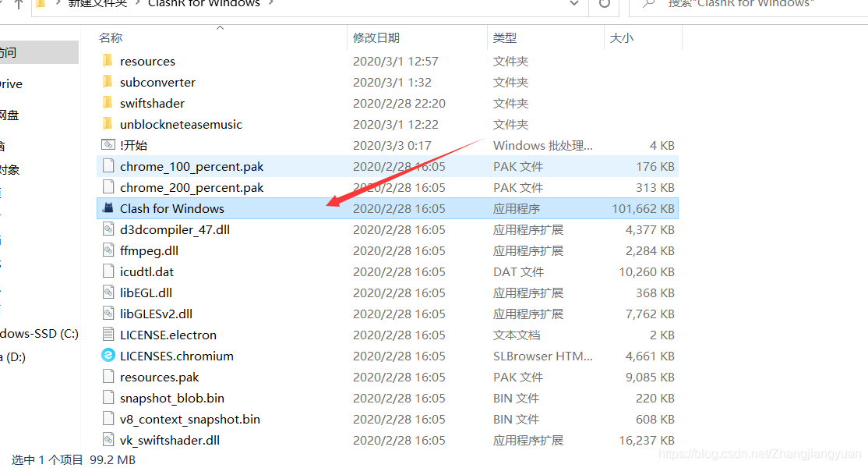The width and height of the screenshot is (868, 468).
Task: Click the unblockneteasemusic folder icon
Action: pyautogui.click(x=108, y=123)
